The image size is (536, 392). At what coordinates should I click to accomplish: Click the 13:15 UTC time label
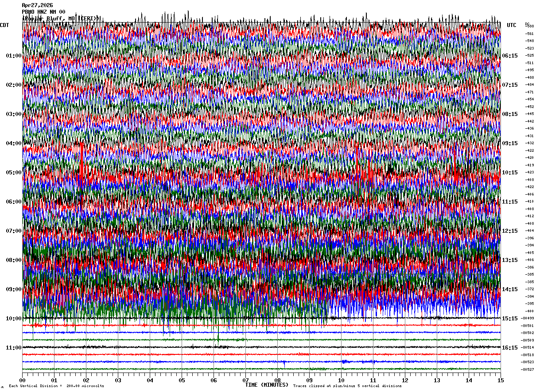point(510,260)
